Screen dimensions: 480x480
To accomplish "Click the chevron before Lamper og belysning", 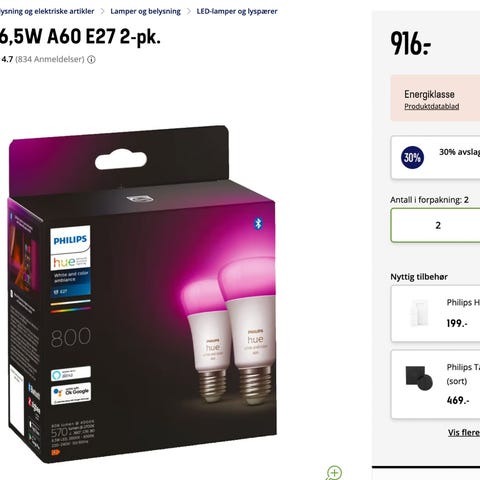I will tap(102, 11).
